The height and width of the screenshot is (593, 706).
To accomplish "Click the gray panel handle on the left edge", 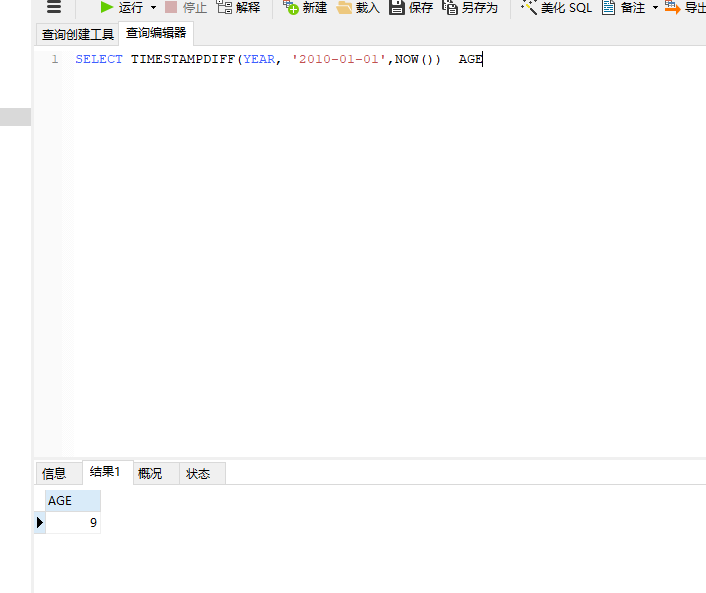I will pos(15,117).
